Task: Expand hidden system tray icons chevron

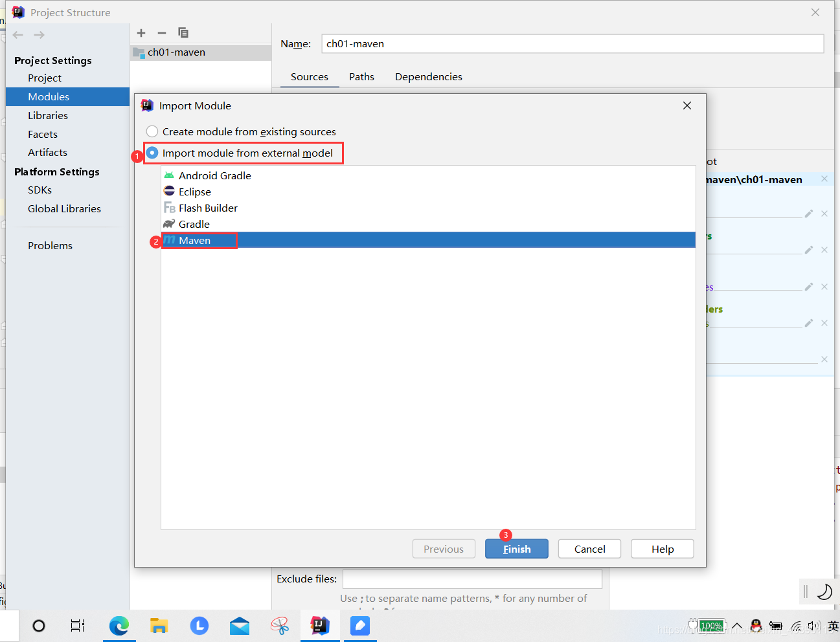Action: tap(737, 626)
